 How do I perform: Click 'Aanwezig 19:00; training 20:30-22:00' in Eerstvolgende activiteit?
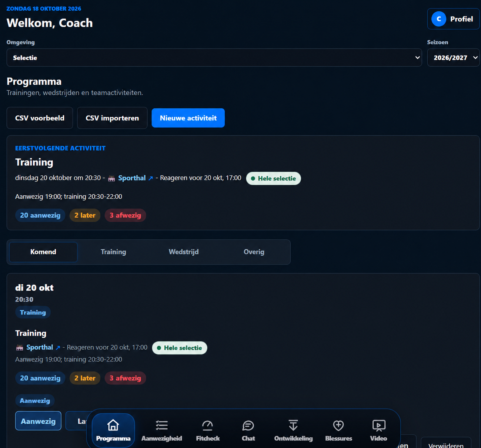[x=69, y=196]
